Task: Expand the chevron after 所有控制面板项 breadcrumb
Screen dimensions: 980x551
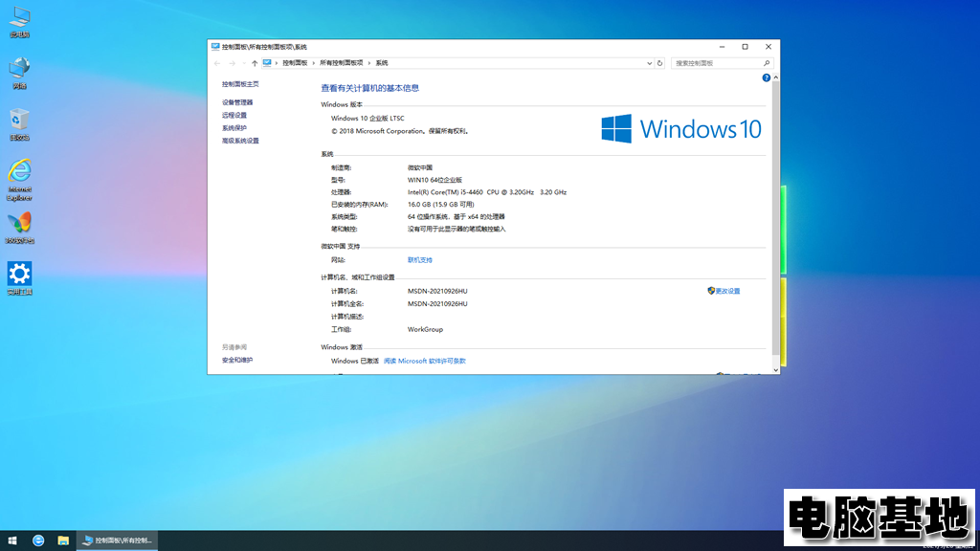Action: (x=369, y=63)
